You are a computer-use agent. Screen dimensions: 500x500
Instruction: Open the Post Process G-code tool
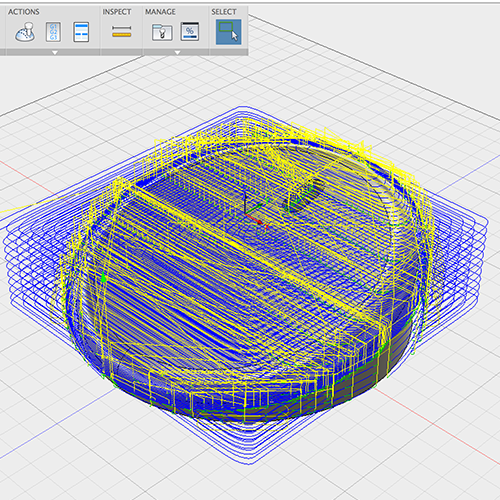[53, 32]
